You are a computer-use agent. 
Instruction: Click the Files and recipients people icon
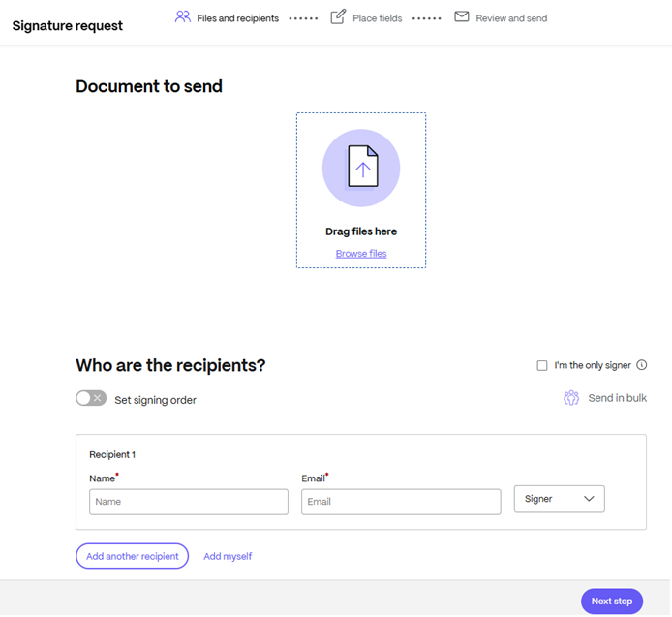click(183, 17)
